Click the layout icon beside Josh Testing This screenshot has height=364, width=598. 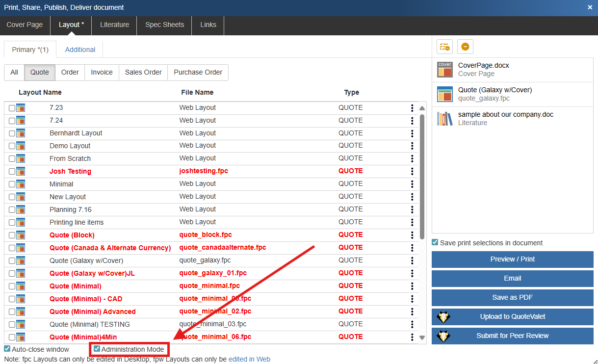pyautogui.click(x=21, y=171)
